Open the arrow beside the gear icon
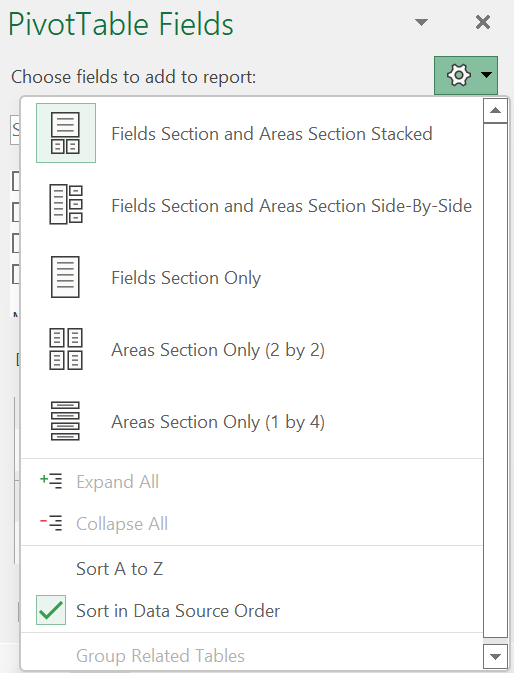 point(486,75)
